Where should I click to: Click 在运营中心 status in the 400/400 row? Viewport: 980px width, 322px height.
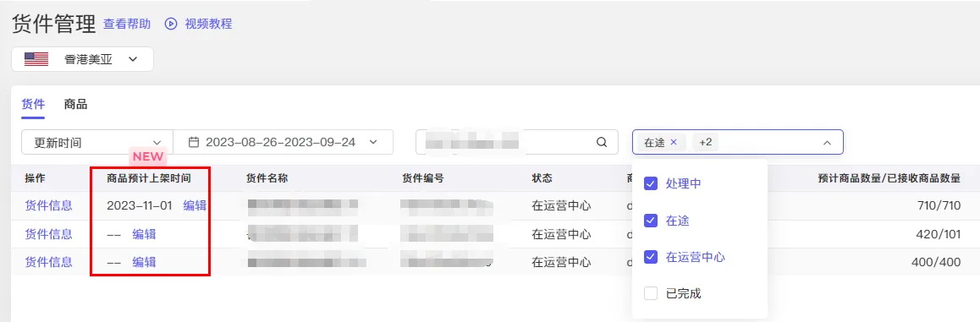pos(561,262)
